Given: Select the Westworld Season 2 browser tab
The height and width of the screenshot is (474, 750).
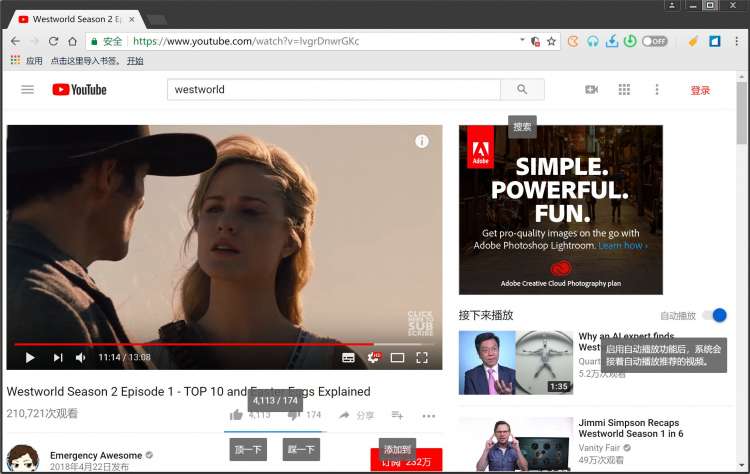Looking at the screenshot, I should 77,19.
